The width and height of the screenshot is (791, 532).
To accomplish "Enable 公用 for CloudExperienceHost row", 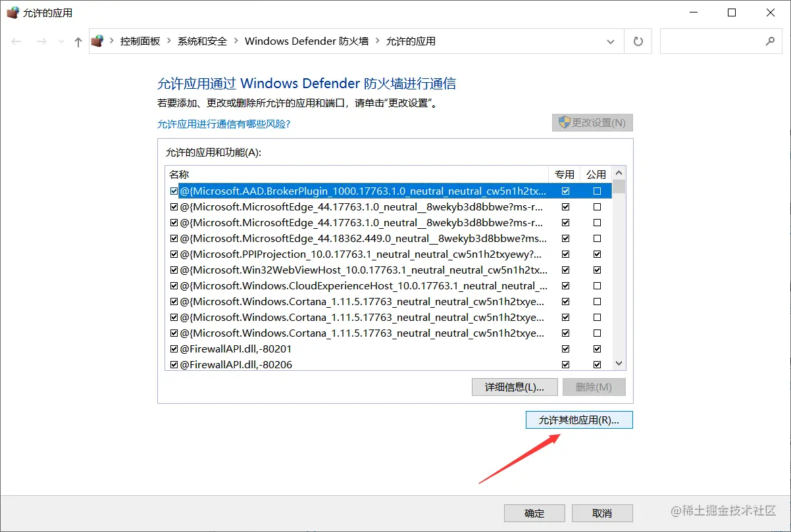I will click(597, 285).
